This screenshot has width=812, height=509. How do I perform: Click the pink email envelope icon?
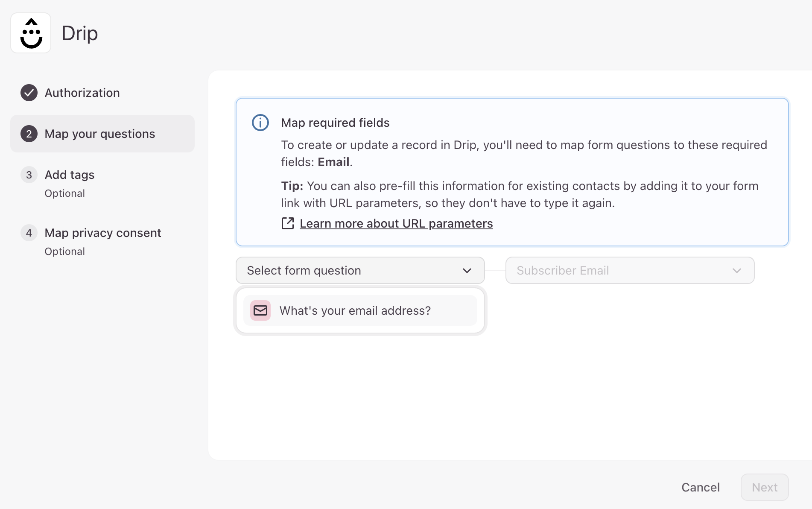pyautogui.click(x=260, y=310)
